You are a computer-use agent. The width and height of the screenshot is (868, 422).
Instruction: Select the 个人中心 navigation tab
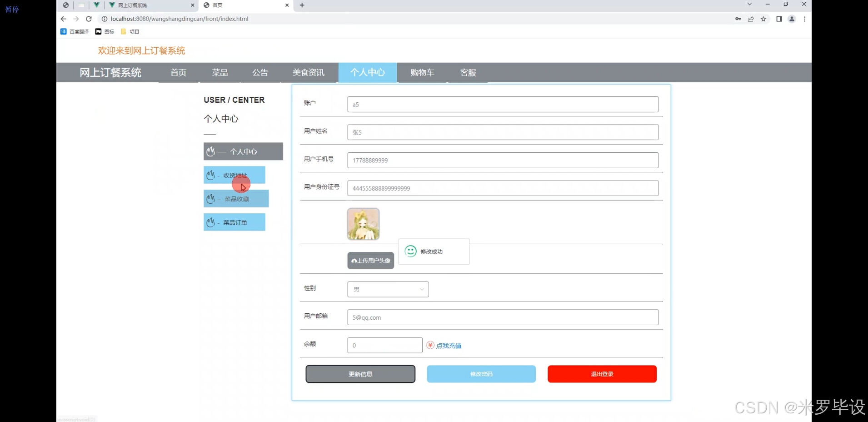(368, 72)
